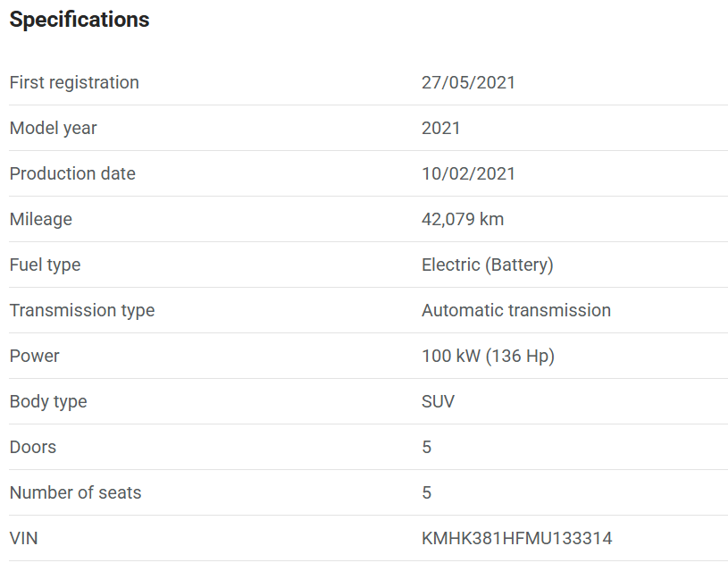
Task: Click the Production date label
Action: click(72, 173)
